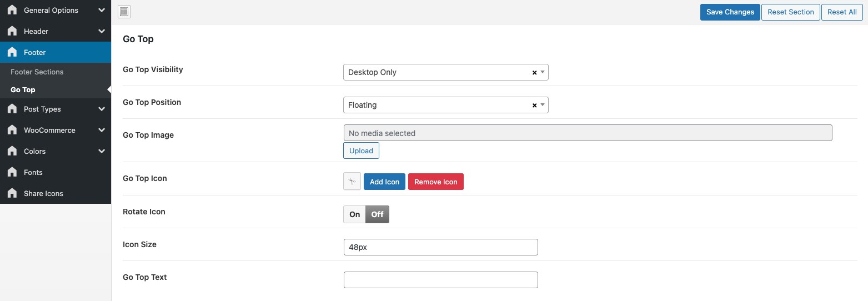Click the home icon beside WooCommerce
The height and width of the screenshot is (301, 868).
point(12,130)
